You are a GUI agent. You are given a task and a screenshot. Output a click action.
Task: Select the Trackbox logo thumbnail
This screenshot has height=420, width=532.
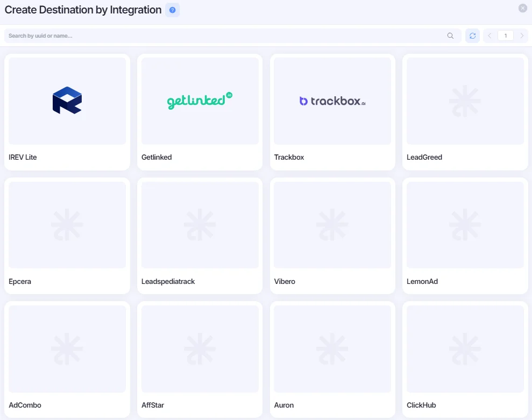[x=332, y=101]
